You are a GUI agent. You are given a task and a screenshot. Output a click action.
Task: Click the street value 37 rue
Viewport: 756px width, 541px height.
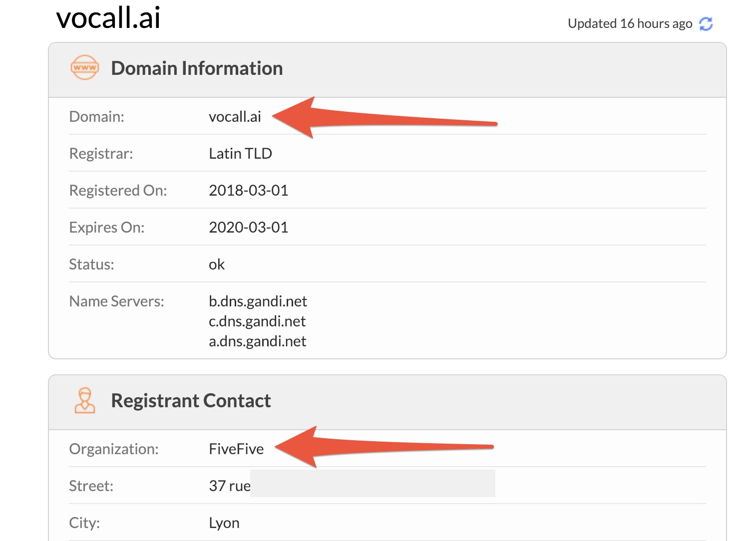tap(230, 486)
